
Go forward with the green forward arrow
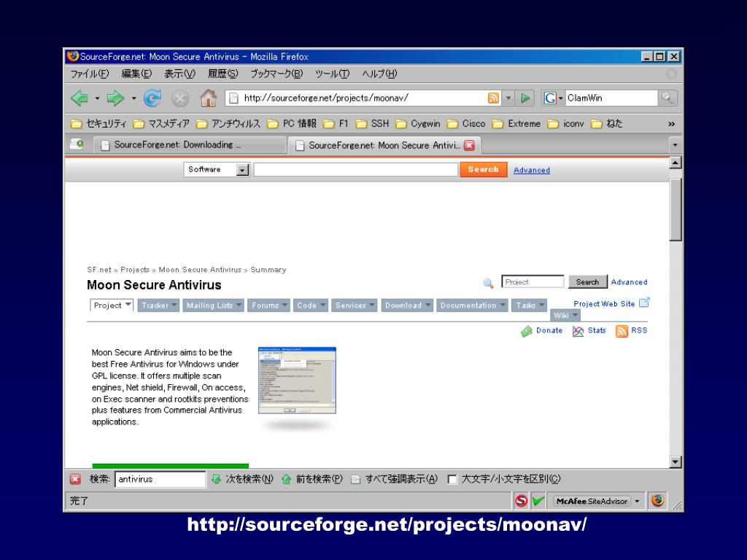tap(115, 98)
